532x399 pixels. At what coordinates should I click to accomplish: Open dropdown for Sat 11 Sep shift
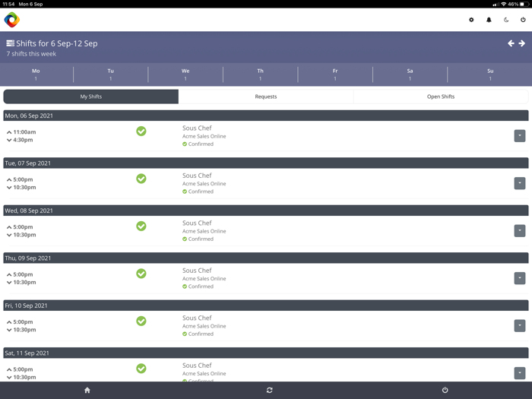point(519,373)
